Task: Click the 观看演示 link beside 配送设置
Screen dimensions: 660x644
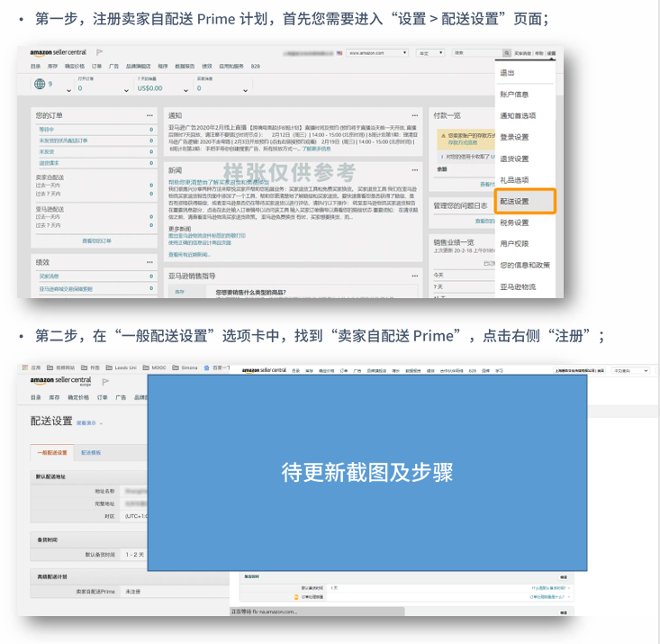Action: point(86,422)
